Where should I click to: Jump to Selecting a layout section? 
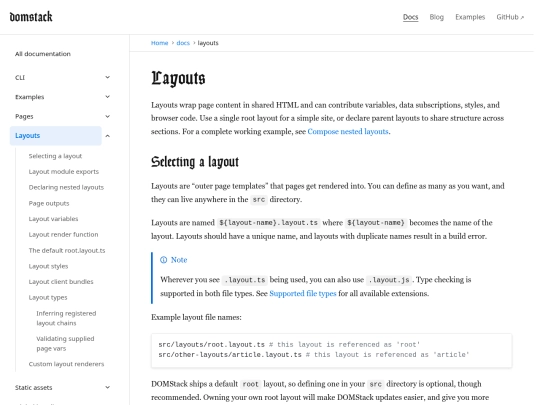pyautogui.click(x=55, y=156)
